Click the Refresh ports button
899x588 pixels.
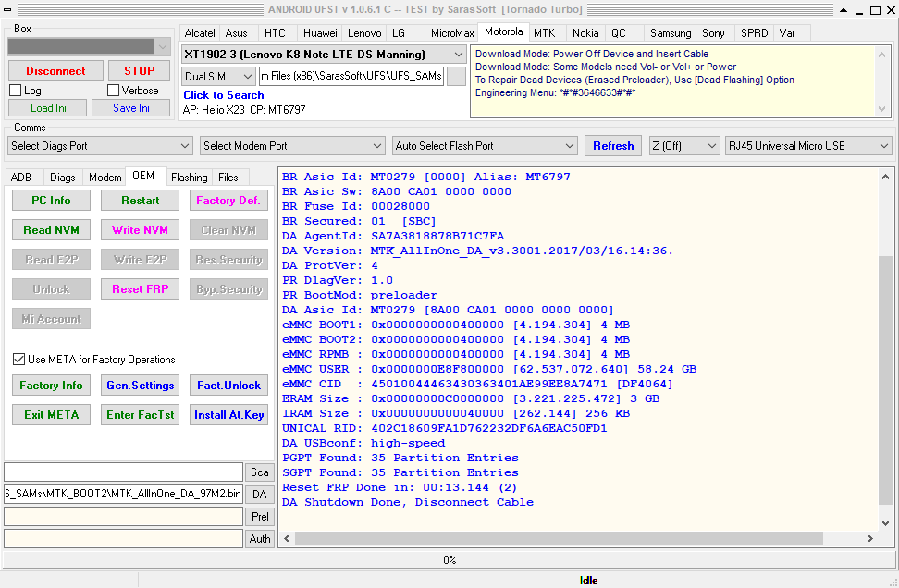click(613, 146)
